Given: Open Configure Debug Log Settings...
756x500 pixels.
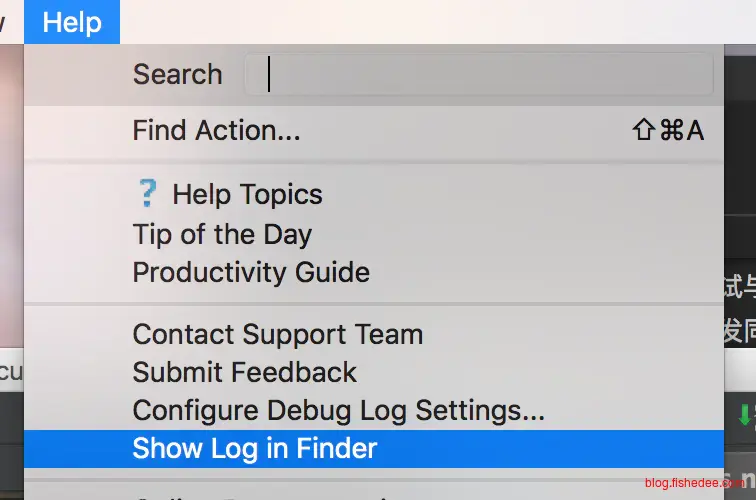Looking at the screenshot, I should pos(338,410).
